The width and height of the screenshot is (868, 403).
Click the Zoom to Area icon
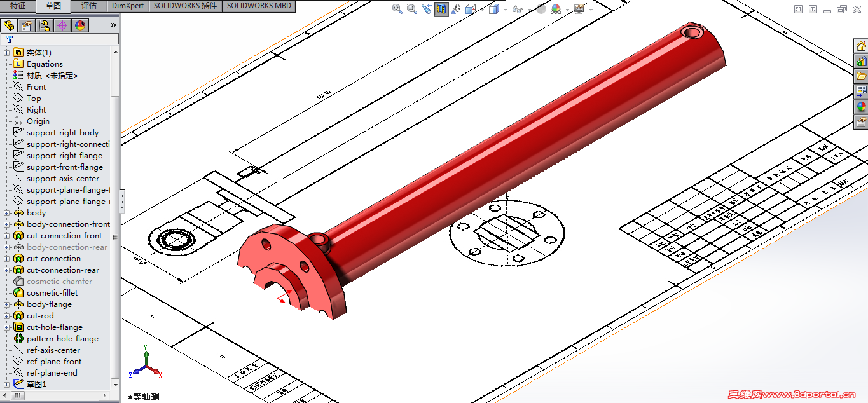click(x=412, y=9)
